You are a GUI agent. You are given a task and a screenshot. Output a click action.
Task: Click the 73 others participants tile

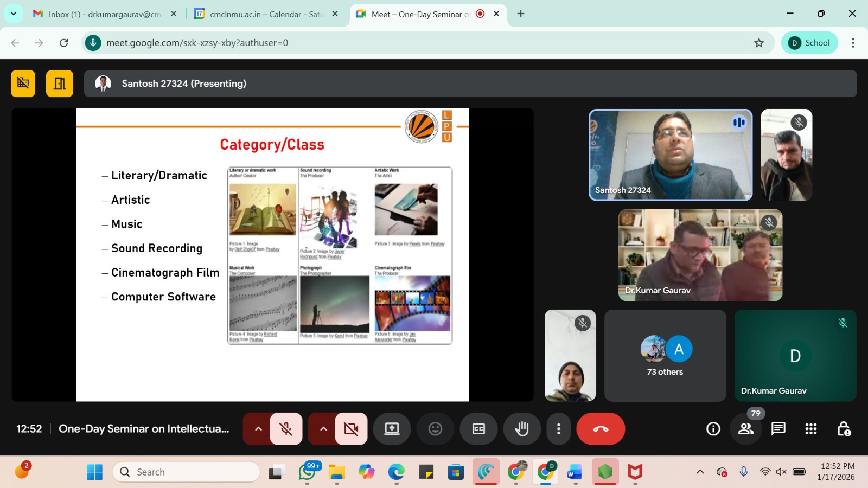[x=665, y=356]
